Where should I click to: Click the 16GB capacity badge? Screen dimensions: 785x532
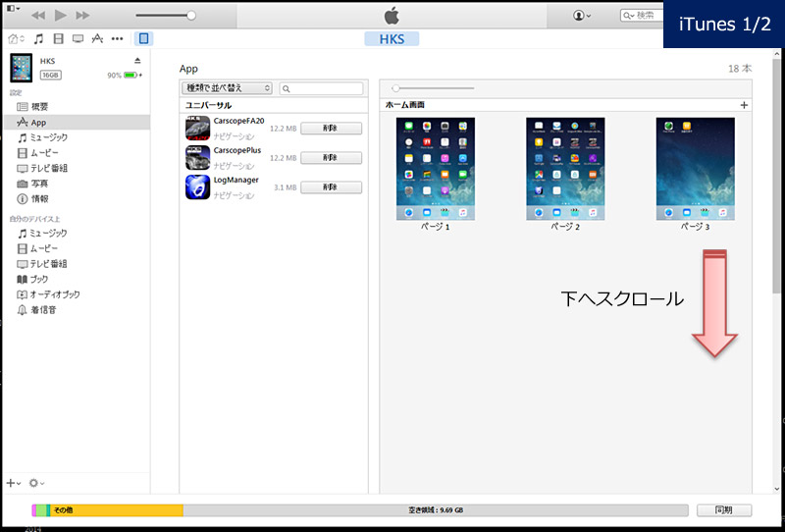click(x=50, y=76)
